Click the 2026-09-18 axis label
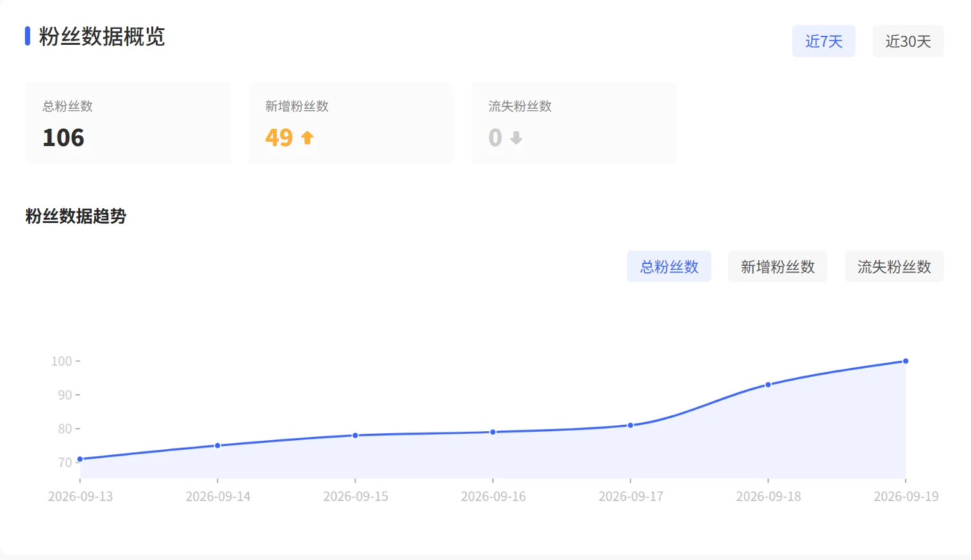The image size is (971, 560). (768, 497)
